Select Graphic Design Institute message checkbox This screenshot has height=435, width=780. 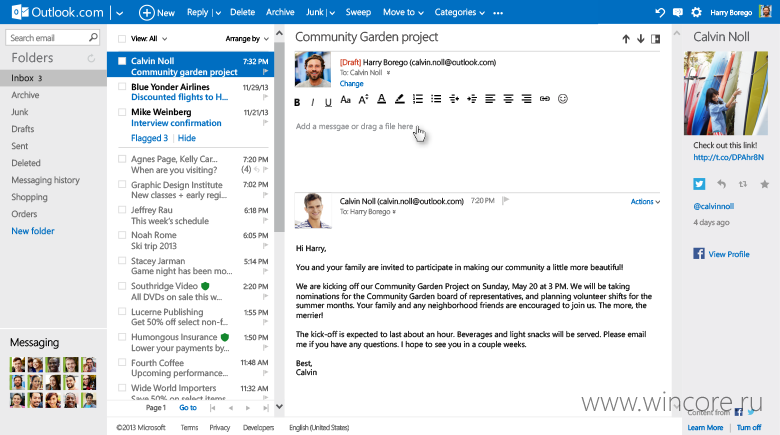(122, 185)
